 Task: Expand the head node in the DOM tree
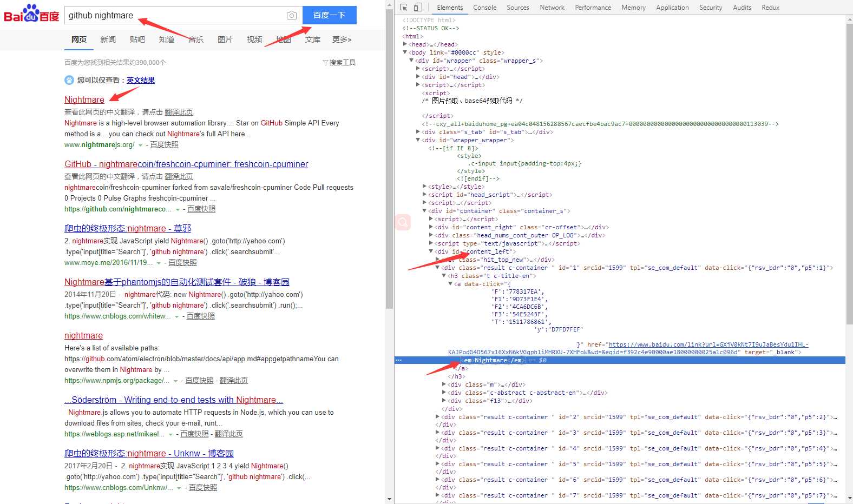coord(405,44)
